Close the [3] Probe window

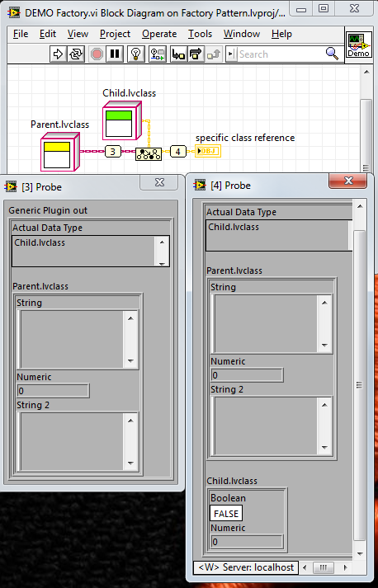(x=159, y=182)
